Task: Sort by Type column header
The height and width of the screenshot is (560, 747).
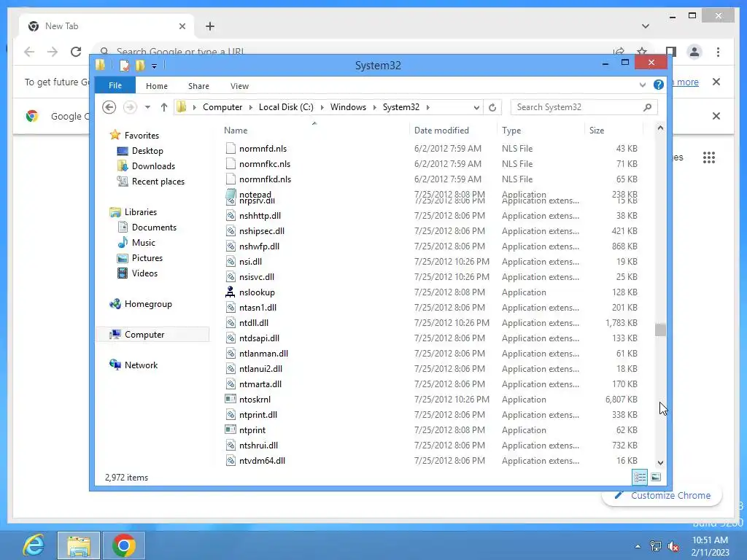Action: click(x=541, y=130)
